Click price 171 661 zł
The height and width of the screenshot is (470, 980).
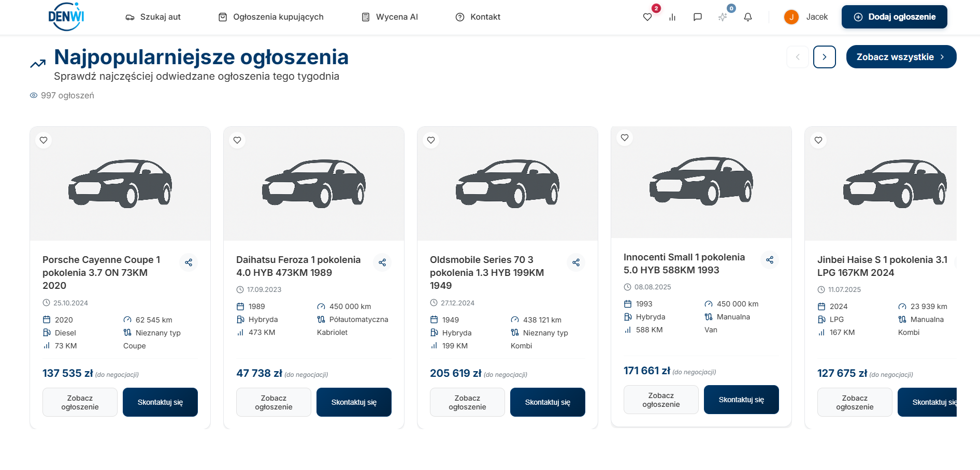(x=647, y=371)
